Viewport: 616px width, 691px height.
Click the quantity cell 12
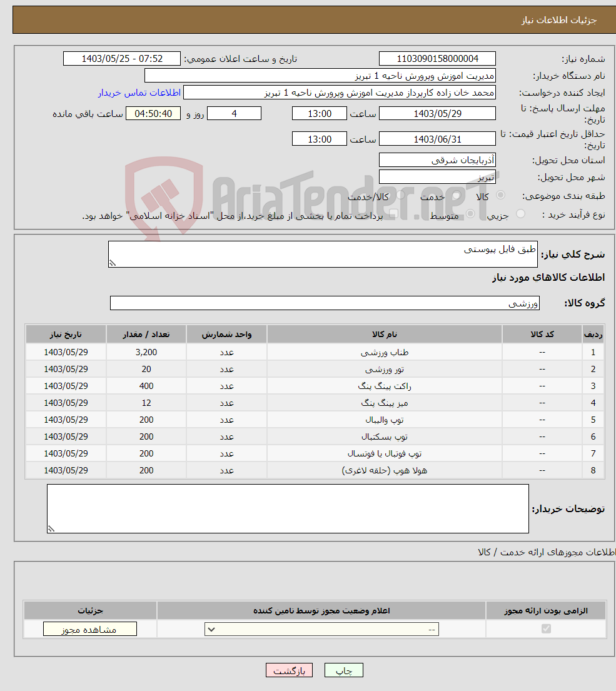pyautogui.click(x=146, y=403)
